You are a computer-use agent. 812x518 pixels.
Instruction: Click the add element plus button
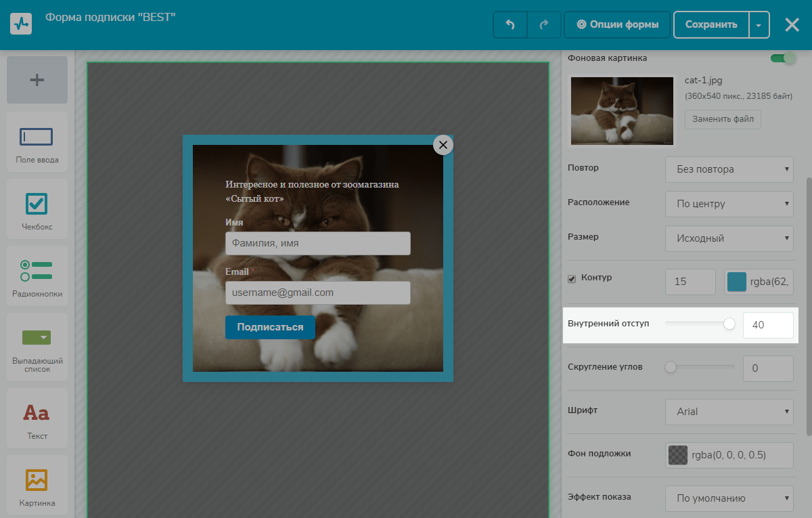tap(37, 80)
